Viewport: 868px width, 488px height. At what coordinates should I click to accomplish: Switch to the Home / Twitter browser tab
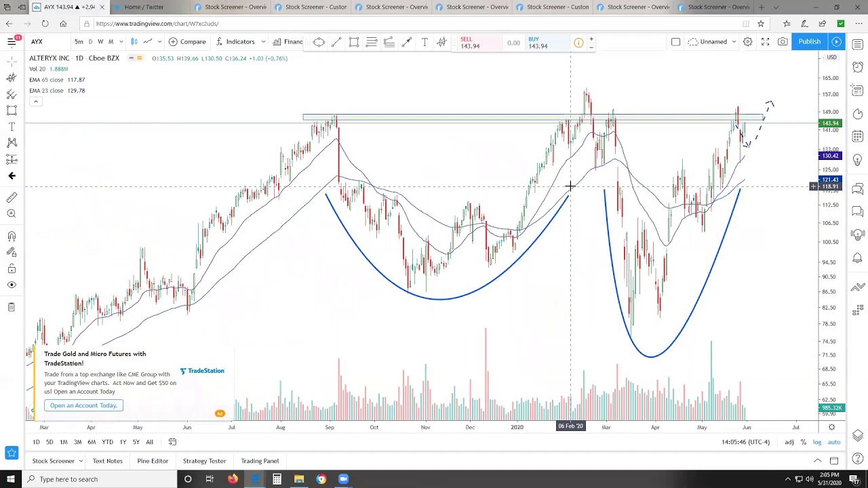[144, 7]
